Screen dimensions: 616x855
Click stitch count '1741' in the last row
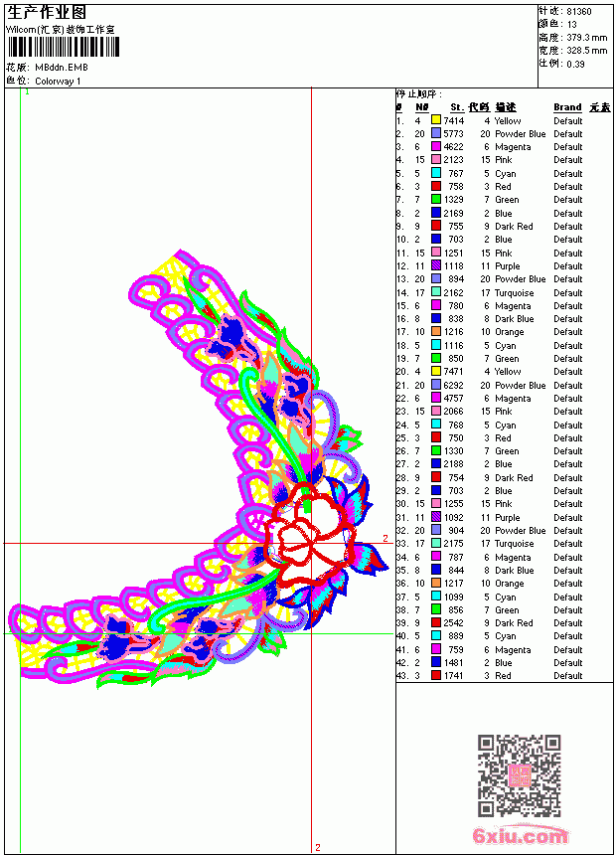click(x=453, y=676)
